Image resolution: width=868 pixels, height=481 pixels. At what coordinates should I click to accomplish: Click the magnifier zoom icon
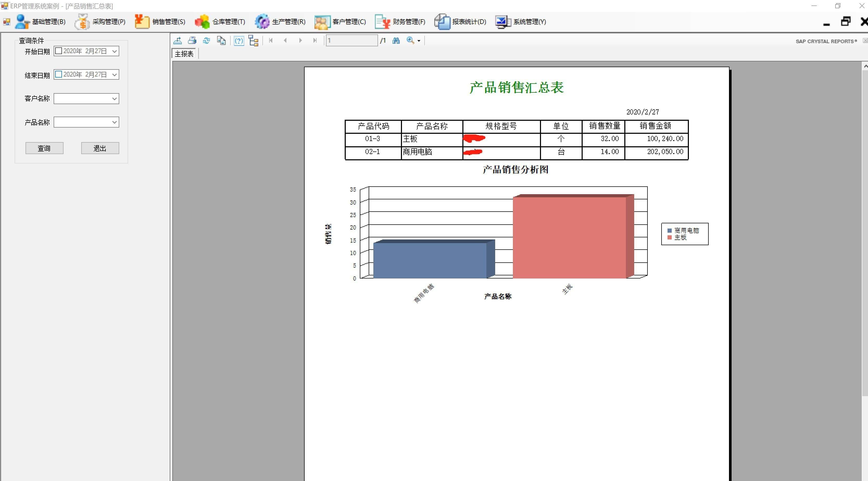410,41
